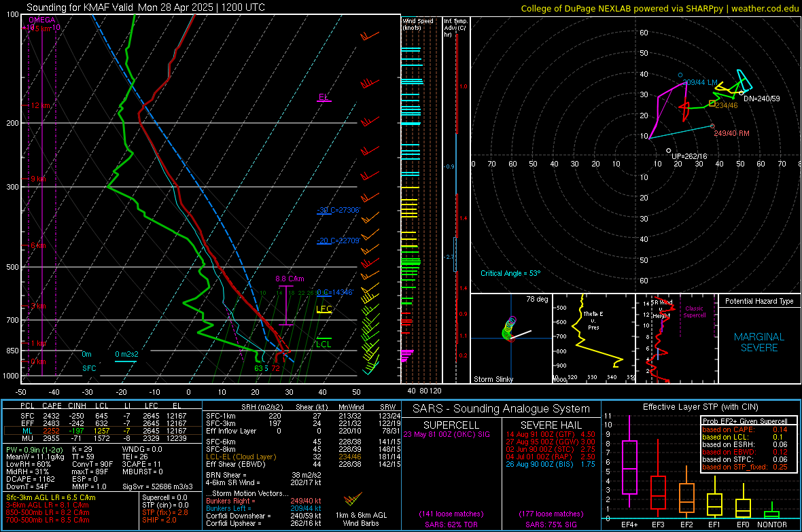Click the yellow LFC level marker
Screen dimensions: 802x532
click(x=324, y=309)
